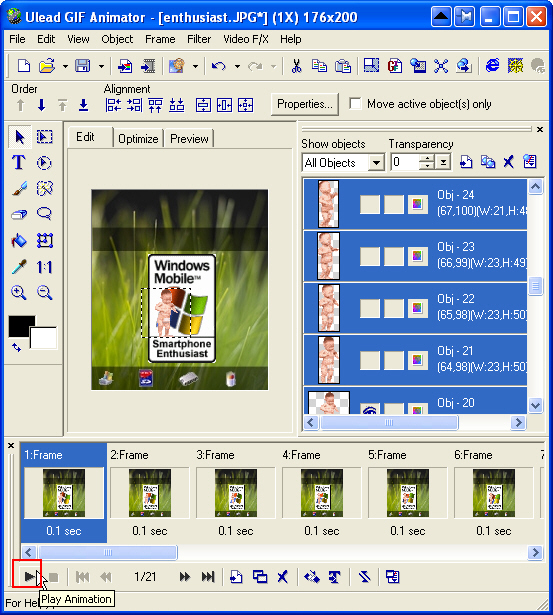Click the white background color swatch
Viewport: 553px width, 615px height.
[44, 338]
